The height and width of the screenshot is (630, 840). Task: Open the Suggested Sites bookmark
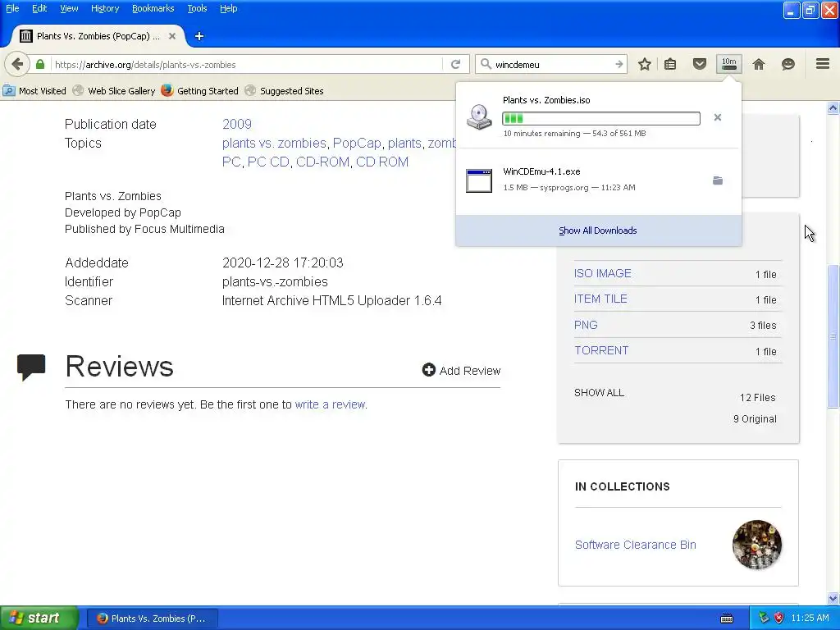click(x=285, y=91)
